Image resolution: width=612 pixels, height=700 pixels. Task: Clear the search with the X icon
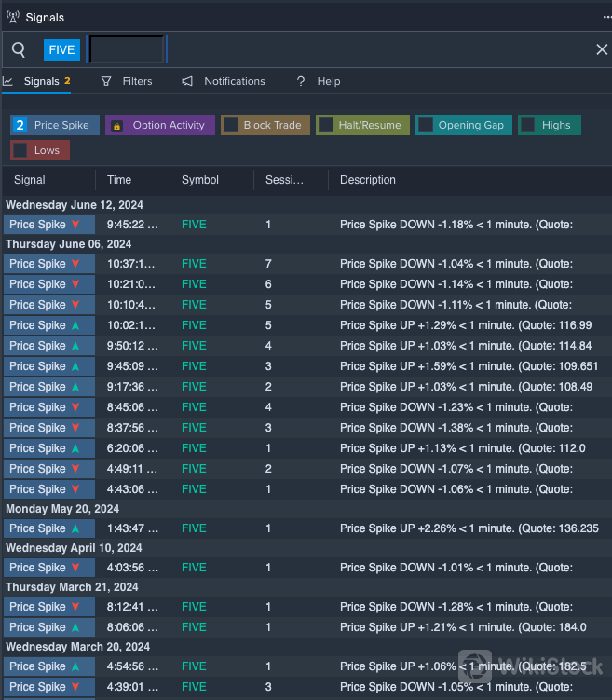tap(602, 49)
